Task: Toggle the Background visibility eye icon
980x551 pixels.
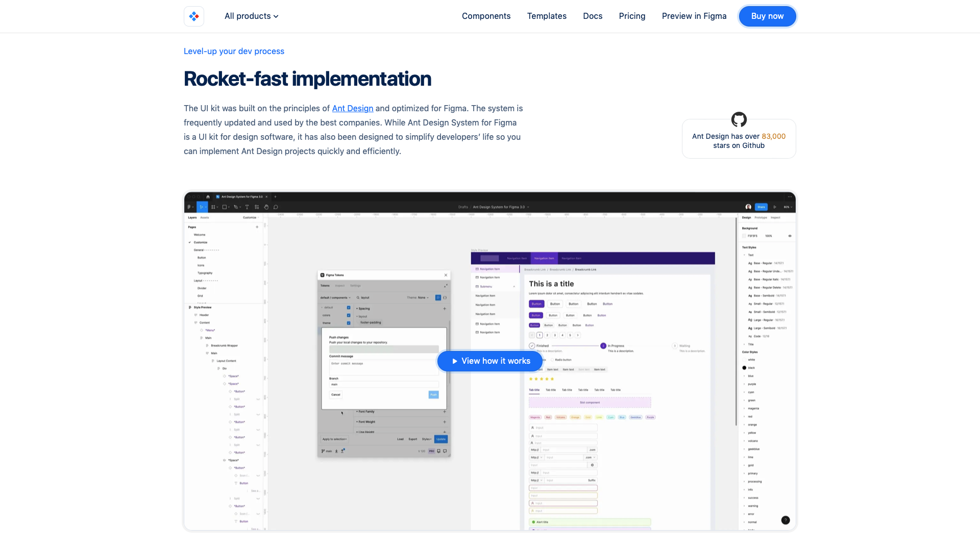Action: [790, 236]
